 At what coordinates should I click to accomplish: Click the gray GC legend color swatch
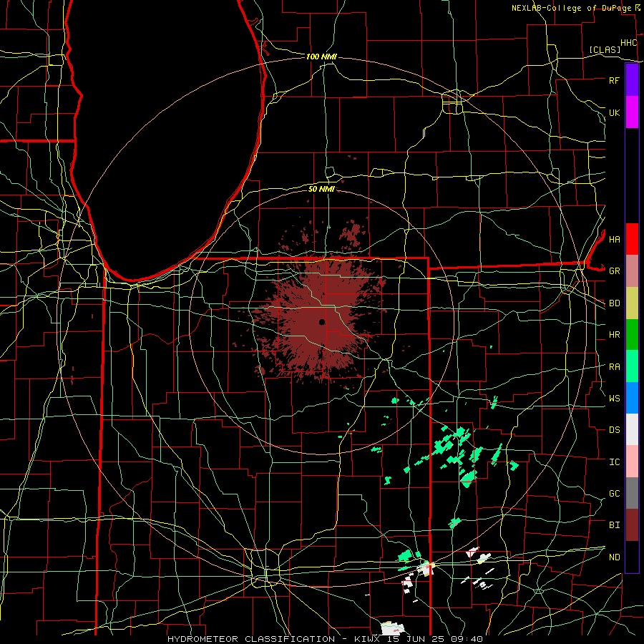tap(632, 493)
